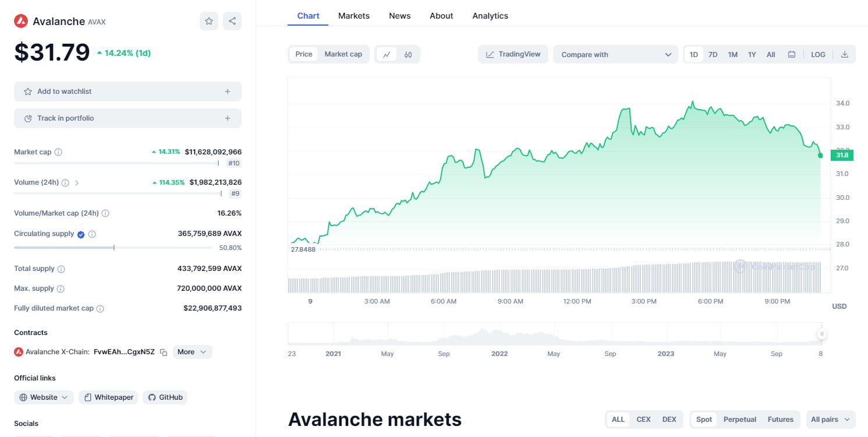Screen dimensions: 868x437
Task: Open the Chart tab
Action: [x=308, y=16]
